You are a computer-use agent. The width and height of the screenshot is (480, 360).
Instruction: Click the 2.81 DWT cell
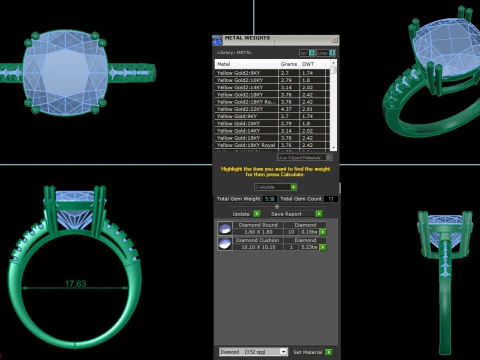[x=313, y=109]
